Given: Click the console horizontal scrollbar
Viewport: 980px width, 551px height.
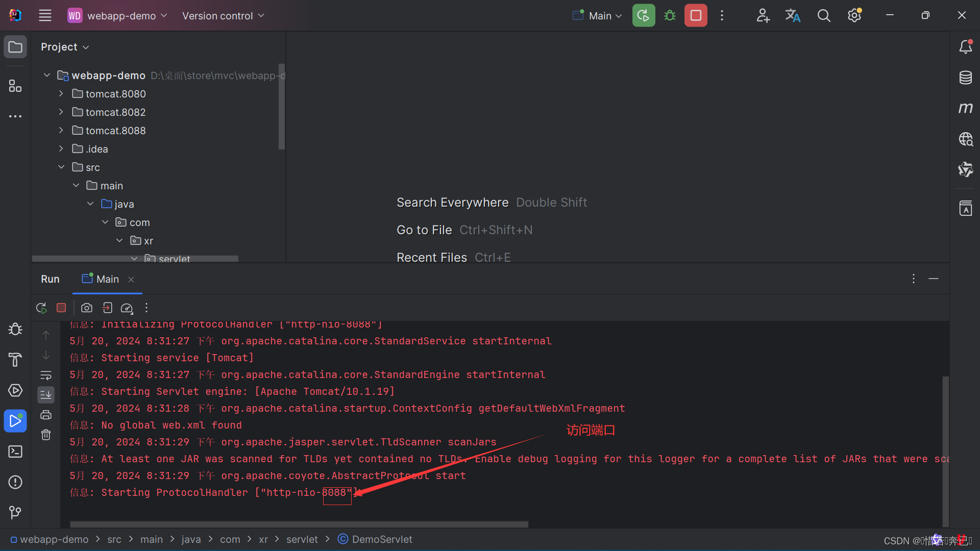Looking at the screenshot, I should coord(299,524).
